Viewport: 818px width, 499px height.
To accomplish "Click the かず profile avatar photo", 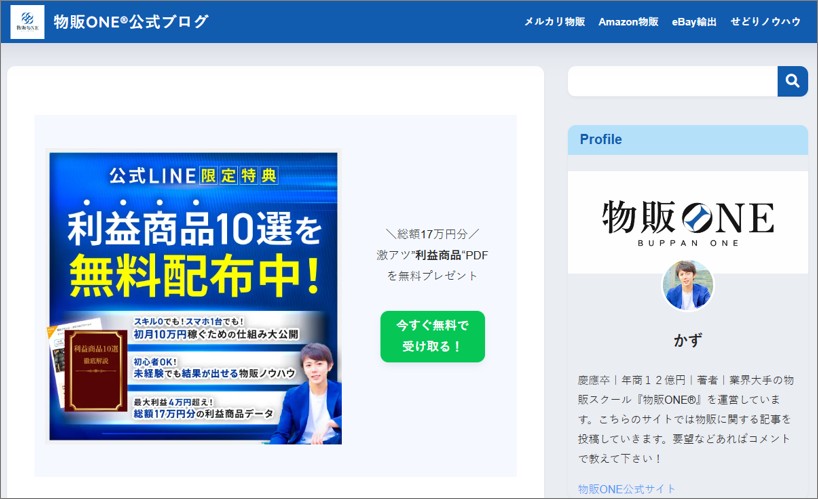I will (x=688, y=285).
